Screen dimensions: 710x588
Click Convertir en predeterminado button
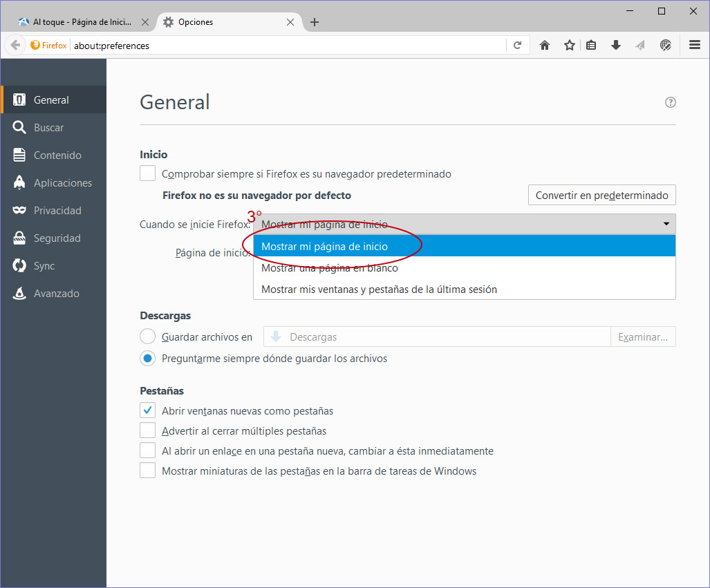[601, 195]
